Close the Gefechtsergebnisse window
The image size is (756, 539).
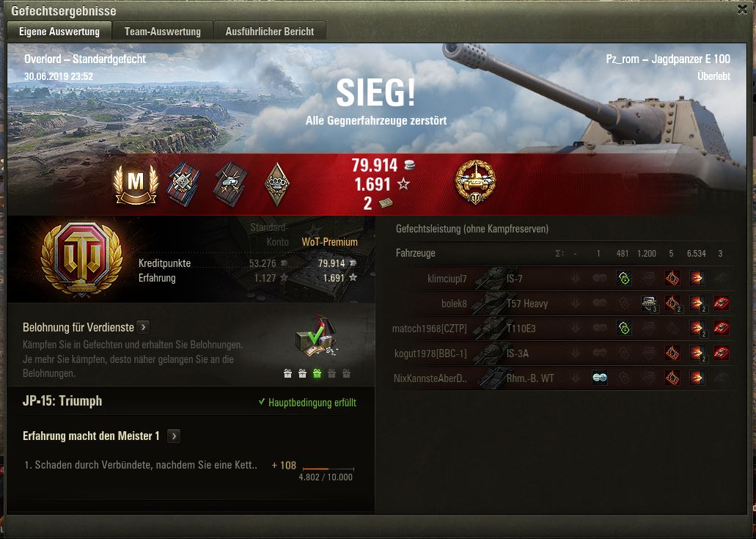click(743, 10)
